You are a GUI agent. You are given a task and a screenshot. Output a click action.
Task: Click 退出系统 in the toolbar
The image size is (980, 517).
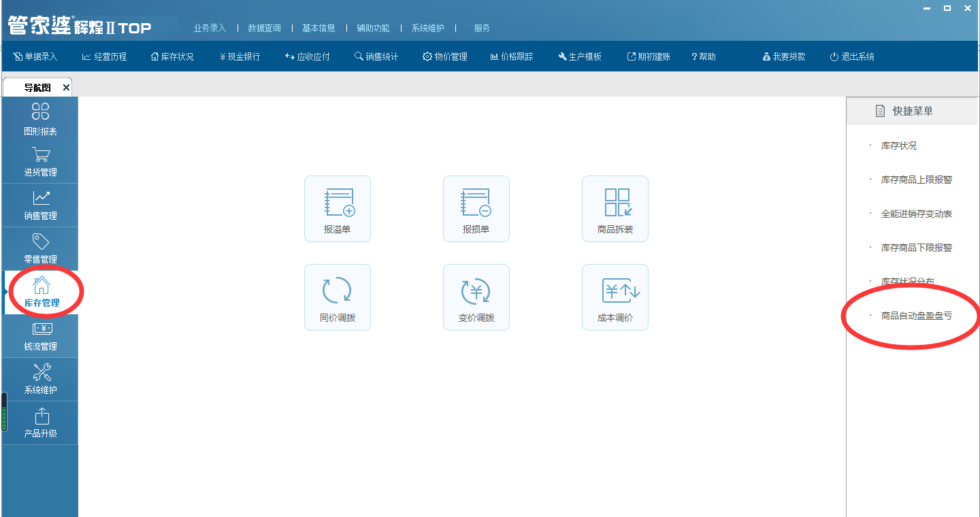click(x=852, y=57)
